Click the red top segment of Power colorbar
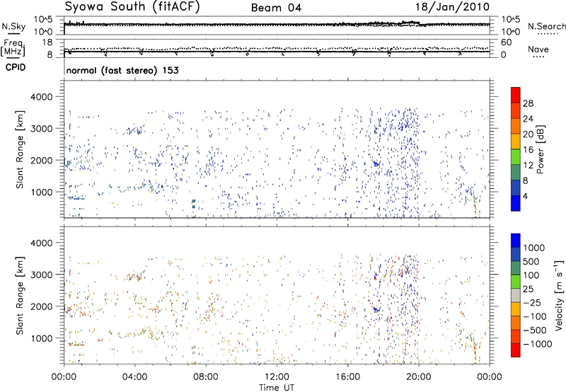The width and height of the screenshot is (566, 392). [516, 95]
